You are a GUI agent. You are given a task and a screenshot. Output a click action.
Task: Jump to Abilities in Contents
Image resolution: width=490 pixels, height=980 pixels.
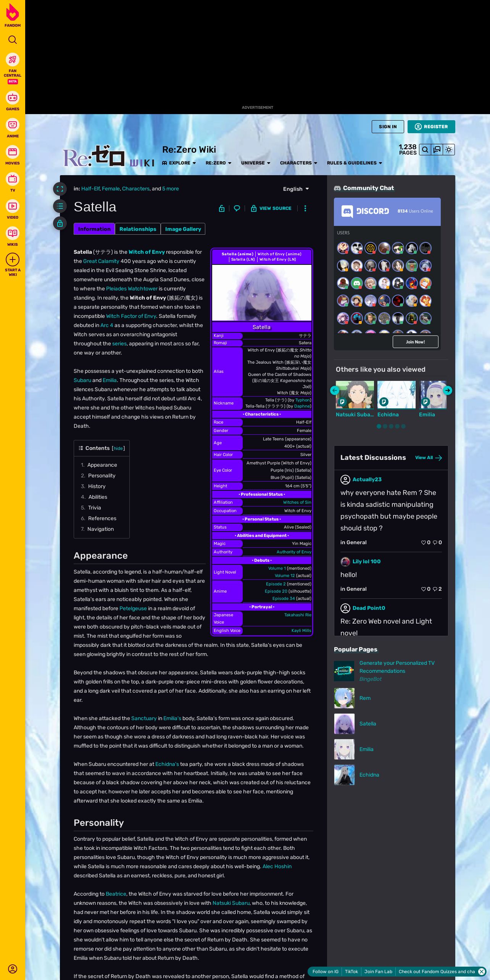coord(98,497)
